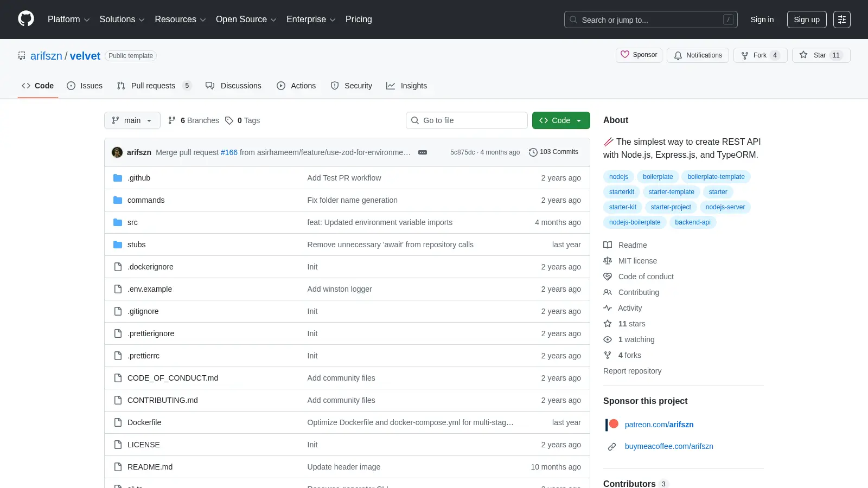
Task: Go to the Security tab
Action: coord(352,86)
